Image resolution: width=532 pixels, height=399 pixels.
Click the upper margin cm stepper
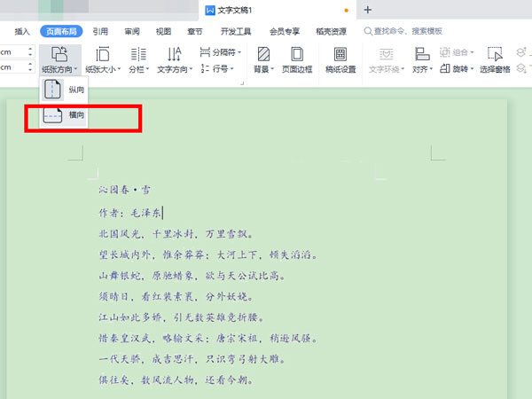(x=30, y=52)
